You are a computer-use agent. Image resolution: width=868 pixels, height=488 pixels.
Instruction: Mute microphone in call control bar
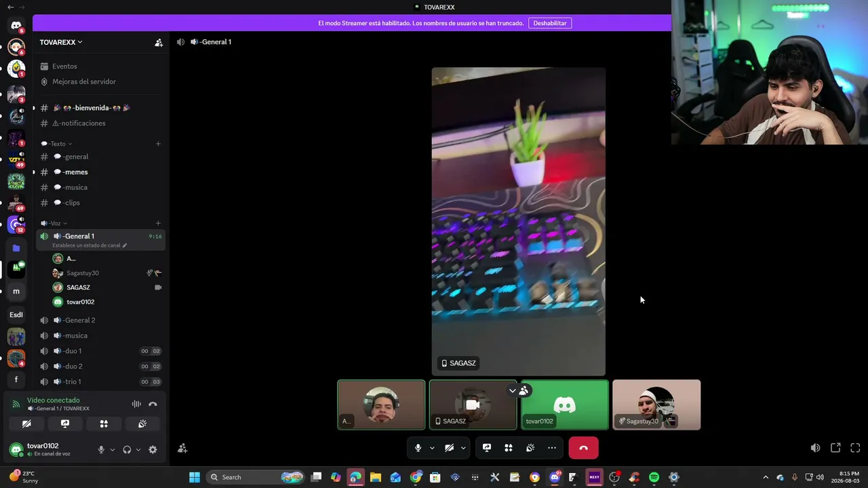point(418,448)
